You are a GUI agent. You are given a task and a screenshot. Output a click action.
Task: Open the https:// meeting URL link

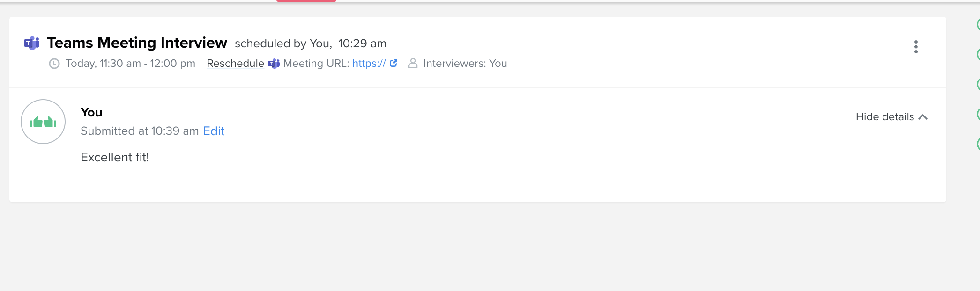tap(369, 64)
